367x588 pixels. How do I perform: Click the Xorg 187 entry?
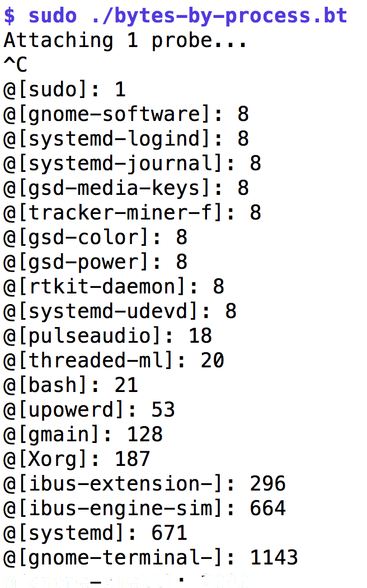pyautogui.click(x=77, y=459)
